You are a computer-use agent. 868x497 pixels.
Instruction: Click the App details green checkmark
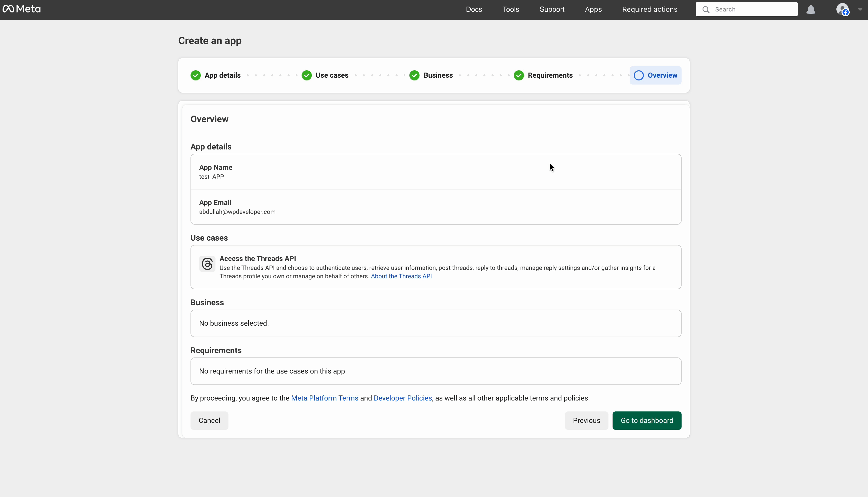pyautogui.click(x=195, y=75)
